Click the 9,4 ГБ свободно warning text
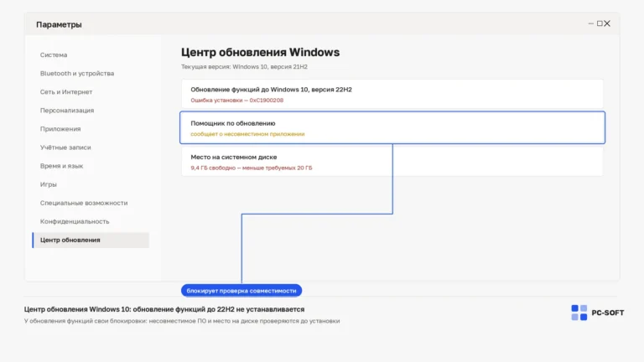This screenshot has width=644, height=362. coord(252,168)
